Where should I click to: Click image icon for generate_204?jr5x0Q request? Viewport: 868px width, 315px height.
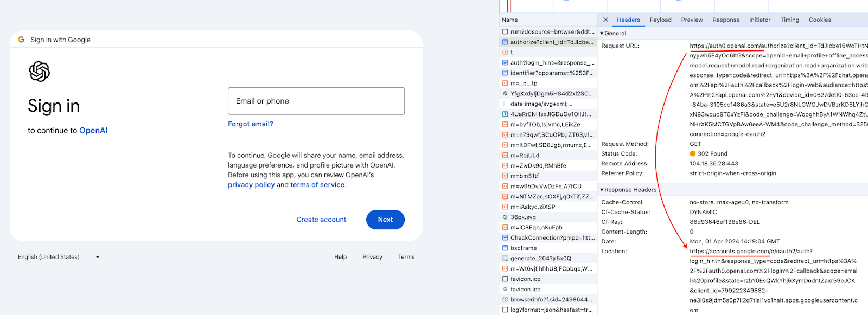505,259
